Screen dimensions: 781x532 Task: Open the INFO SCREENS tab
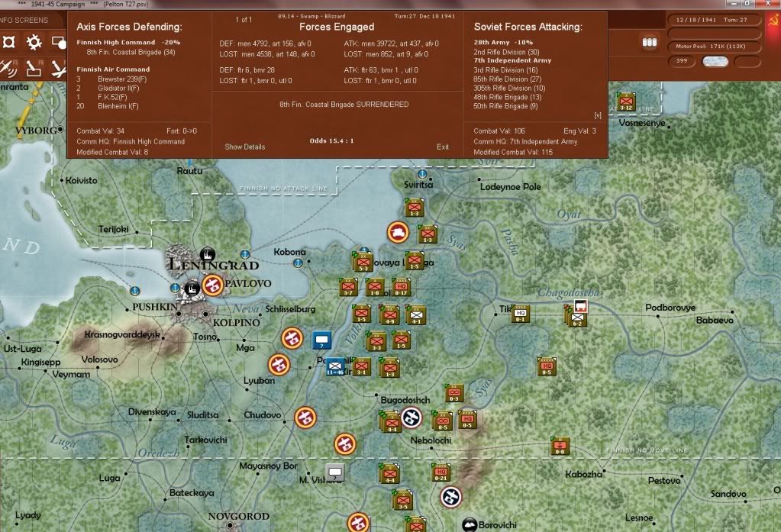click(x=25, y=20)
